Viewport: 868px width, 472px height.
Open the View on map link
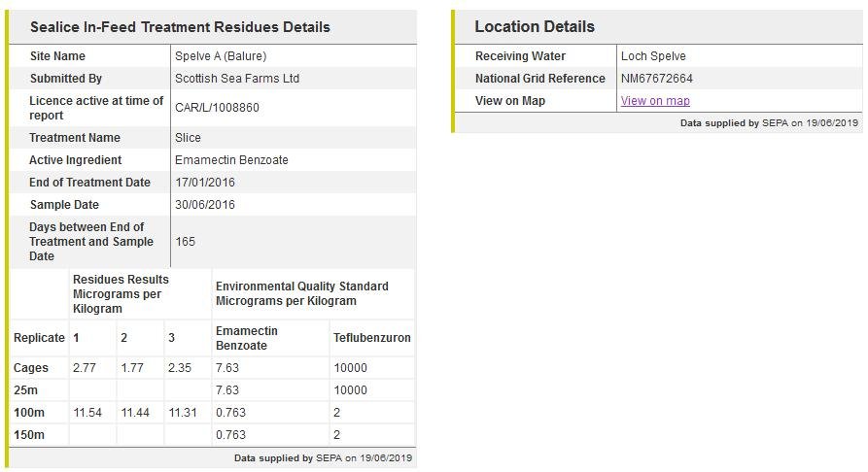click(x=655, y=101)
